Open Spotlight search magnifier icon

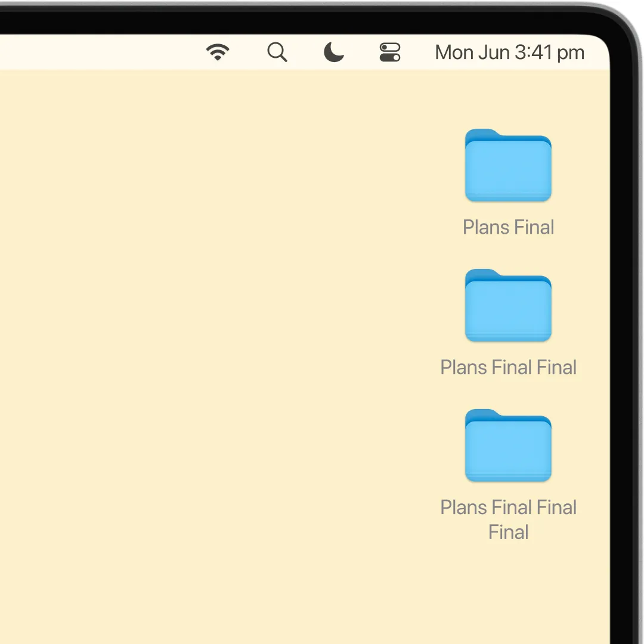(x=277, y=52)
